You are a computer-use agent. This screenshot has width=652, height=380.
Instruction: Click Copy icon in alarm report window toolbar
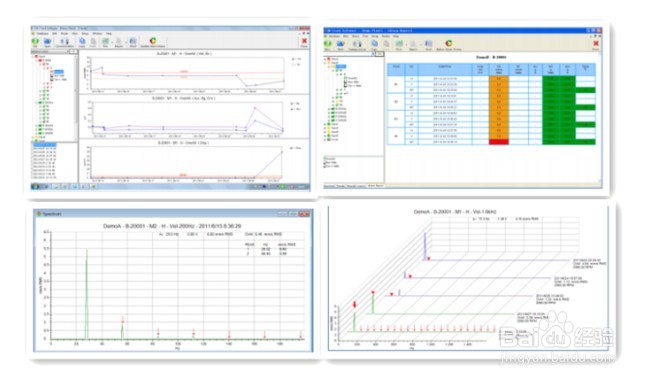(374, 44)
